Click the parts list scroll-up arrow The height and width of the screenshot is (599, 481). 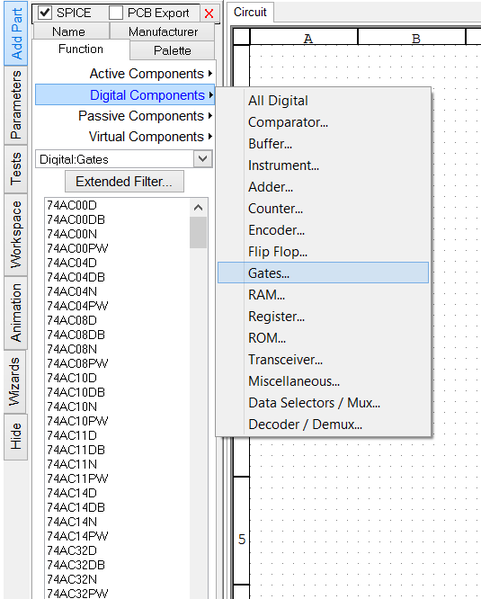[198, 207]
